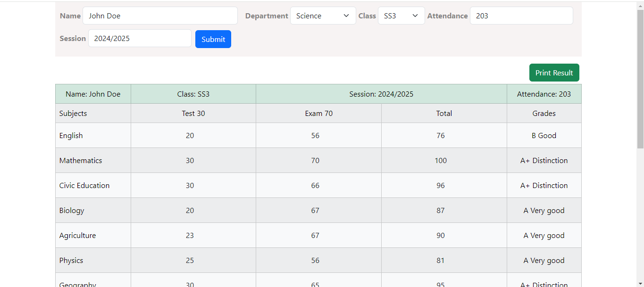Click the Mathematics subject row
Screen dimensions: 644x287
click(81, 160)
